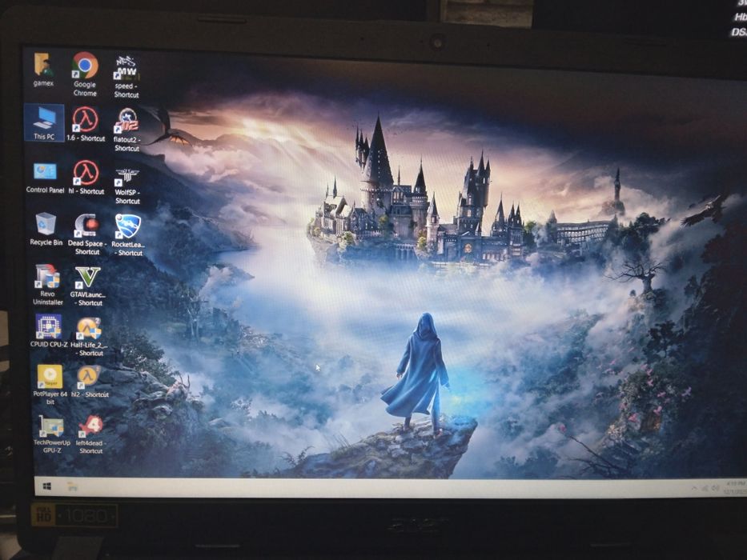
Task: Open the WolfSP - Shortcut icon
Action: tap(127, 185)
